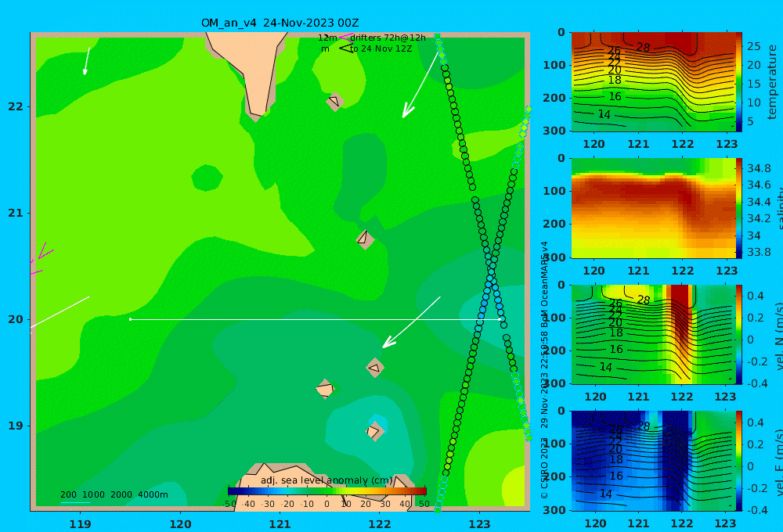Viewport: 783px width, 532px height.
Task: Click the 122 longitude label under temperature panel
Action: pos(682,144)
